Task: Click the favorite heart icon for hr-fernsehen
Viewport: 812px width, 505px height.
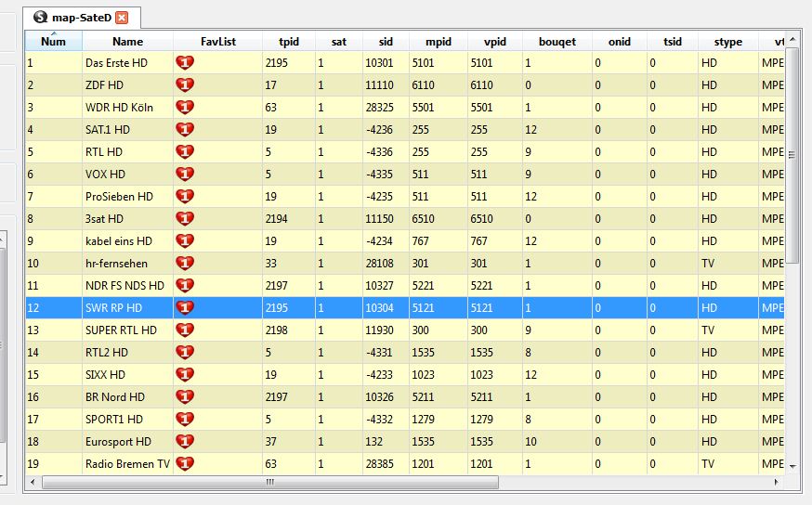Action: click(x=185, y=263)
